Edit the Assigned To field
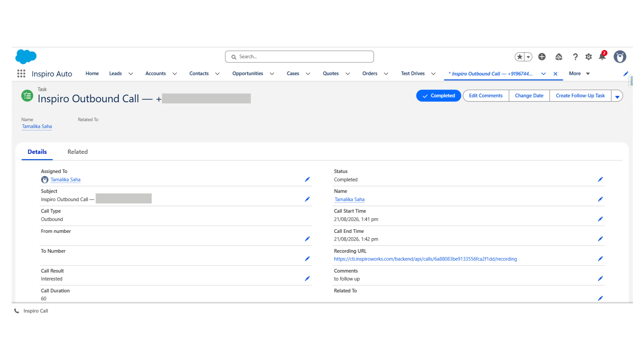The image size is (644, 362). 307,179
